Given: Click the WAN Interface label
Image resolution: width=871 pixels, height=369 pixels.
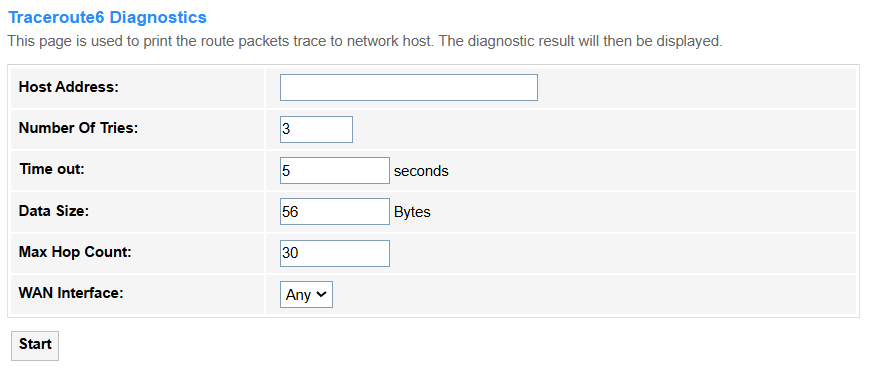Looking at the screenshot, I should [x=71, y=292].
